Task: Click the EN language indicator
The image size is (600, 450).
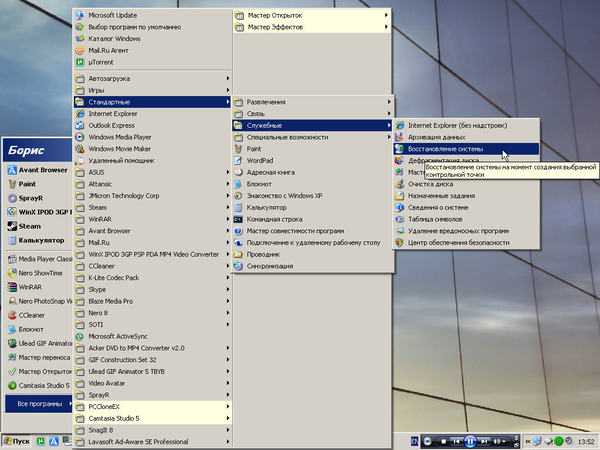Action: tap(414, 441)
